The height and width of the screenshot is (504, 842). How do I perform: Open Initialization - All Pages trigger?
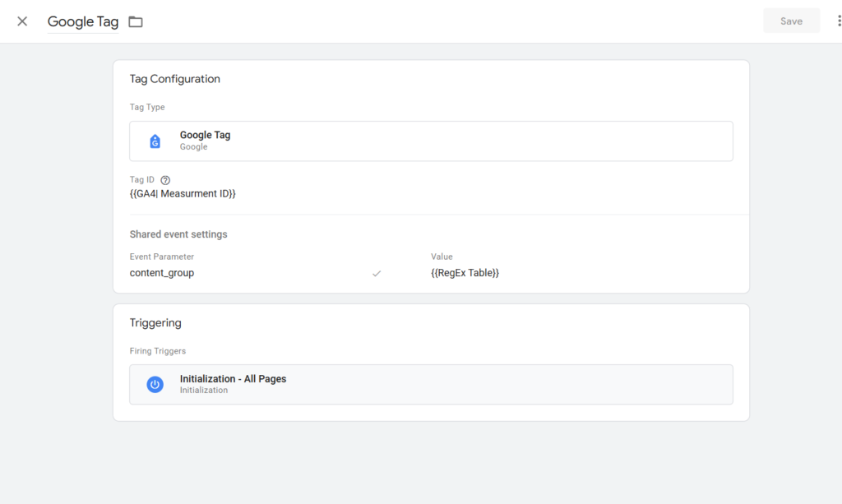coord(431,384)
